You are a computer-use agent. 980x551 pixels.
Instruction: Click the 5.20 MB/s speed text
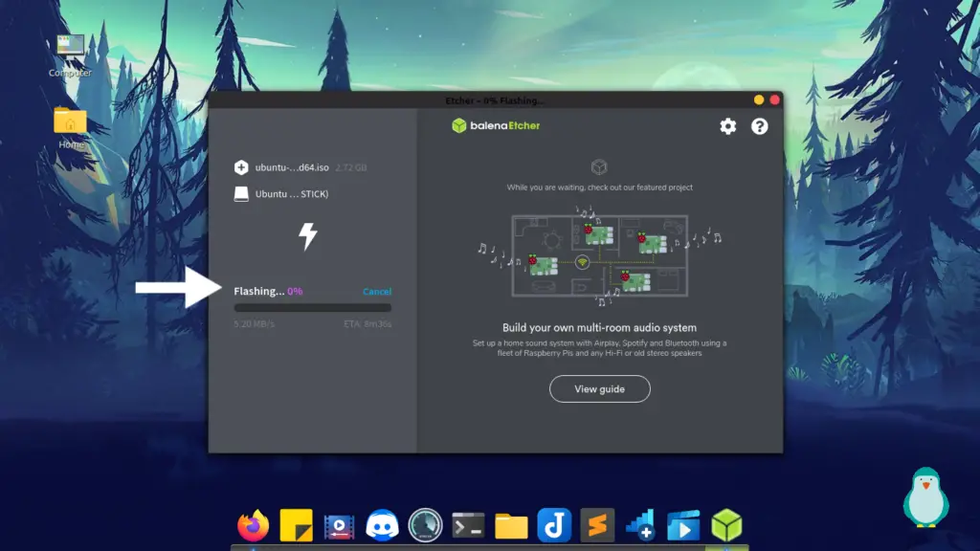pos(255,323)
